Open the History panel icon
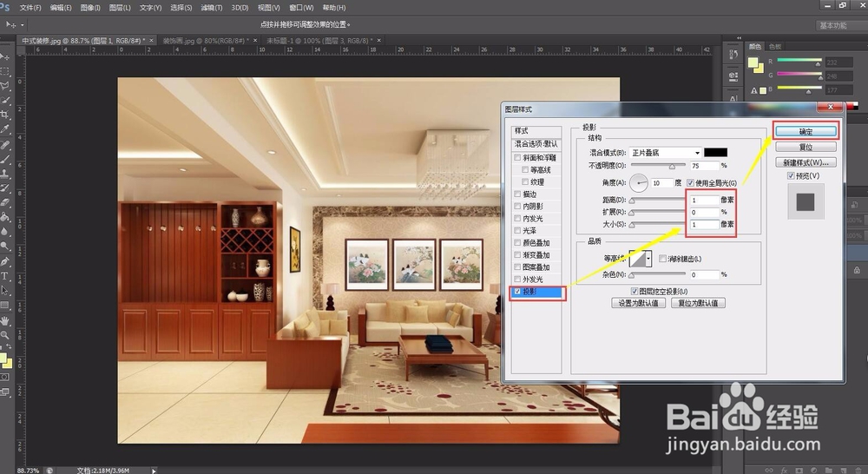This screenshot has width=868, height=474. coord(733,55)
